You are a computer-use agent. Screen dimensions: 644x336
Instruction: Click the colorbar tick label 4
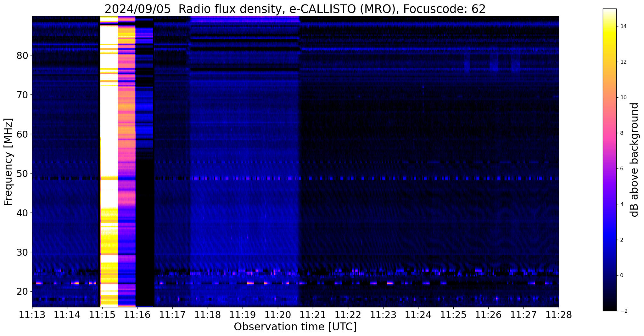click(x=621, y=204)
